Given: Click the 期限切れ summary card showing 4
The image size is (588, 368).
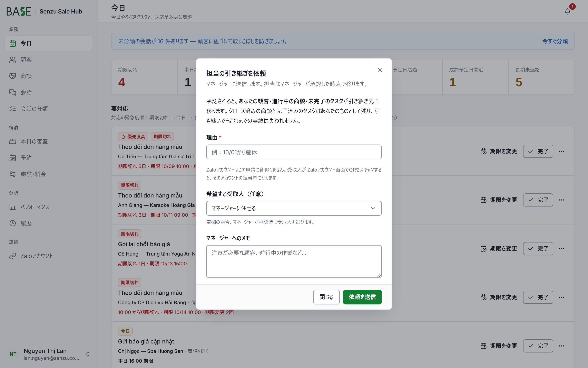Looking at the screenshot, I should pyautogui.click(x=144, y=77).
